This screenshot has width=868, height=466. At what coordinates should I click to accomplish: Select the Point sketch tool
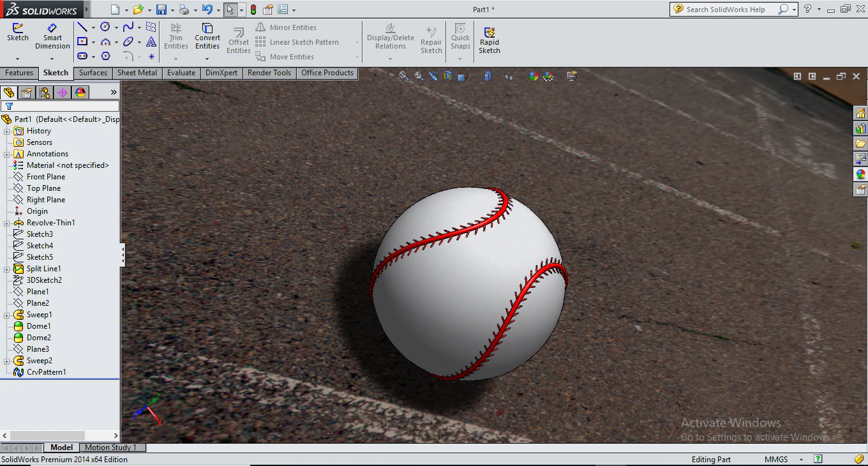point(151,56)
